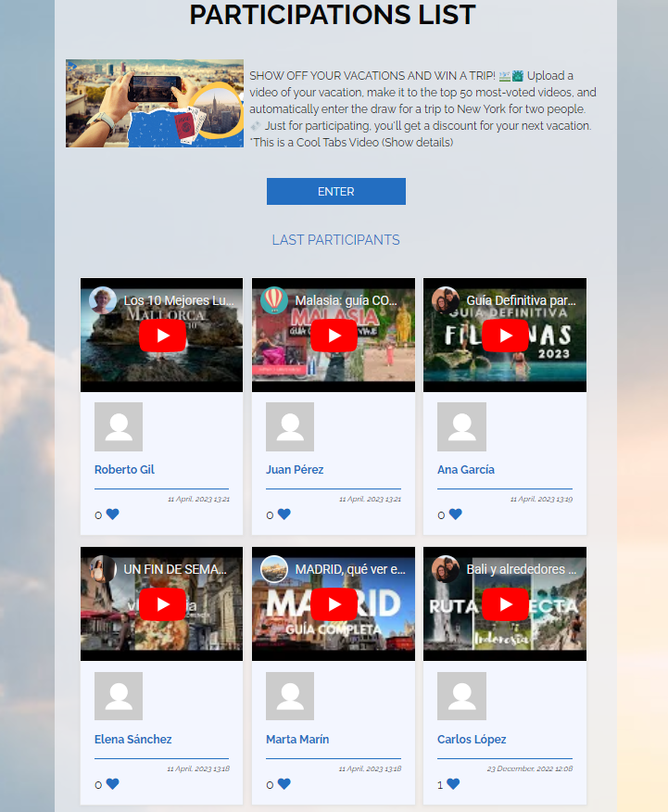
Task: Play the Bali y alrededores video
Action: 505,604
